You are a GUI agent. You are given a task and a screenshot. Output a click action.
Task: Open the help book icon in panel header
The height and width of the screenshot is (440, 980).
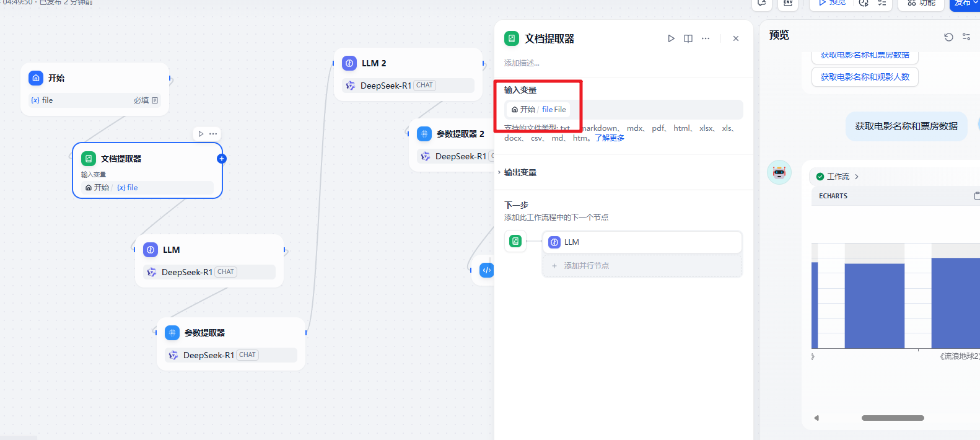click(x=688, y=38)
